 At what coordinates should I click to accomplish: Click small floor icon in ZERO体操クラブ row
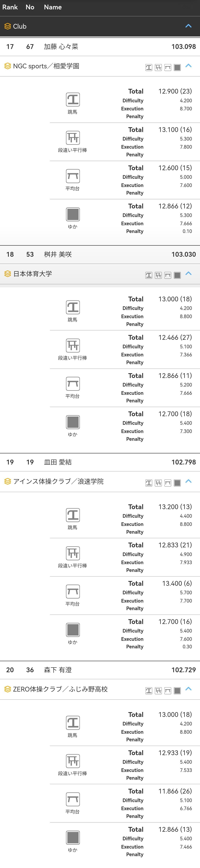177,690
